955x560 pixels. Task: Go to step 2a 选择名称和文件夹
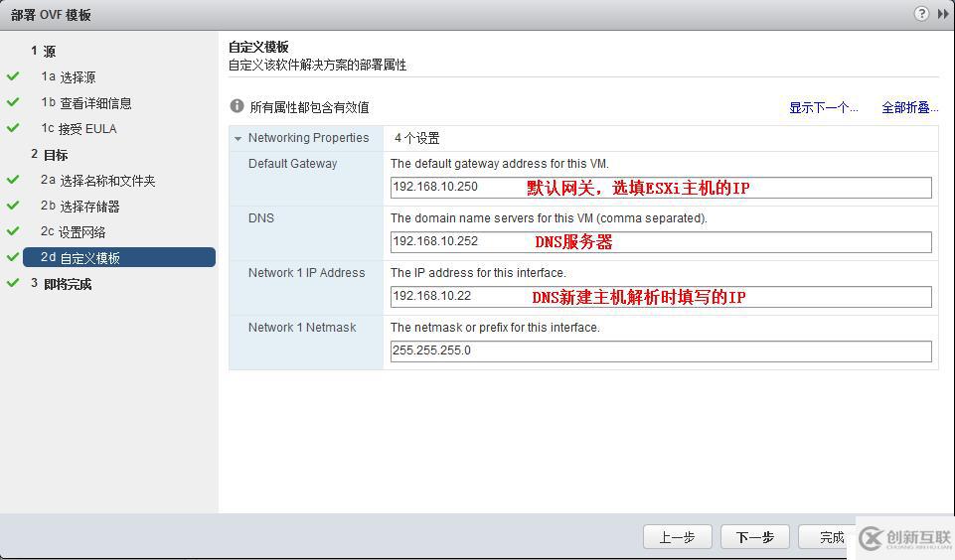point(97,180)
